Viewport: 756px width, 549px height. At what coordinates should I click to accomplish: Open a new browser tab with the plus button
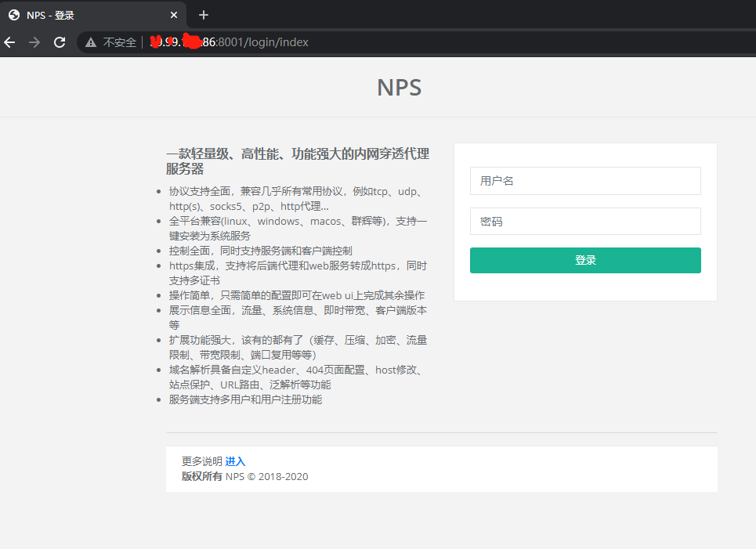202,15
